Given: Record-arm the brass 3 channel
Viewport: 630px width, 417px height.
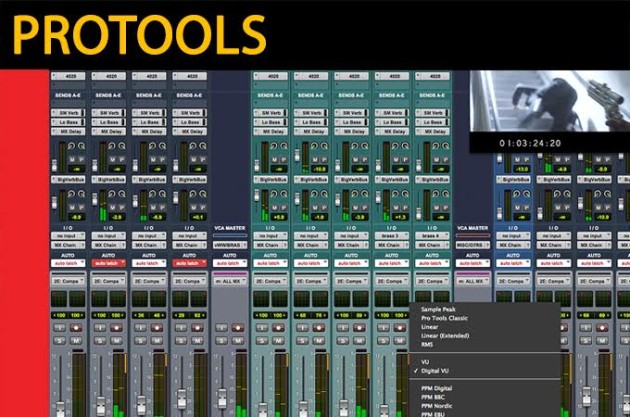Looking at the screenshot, I should 400,328.
